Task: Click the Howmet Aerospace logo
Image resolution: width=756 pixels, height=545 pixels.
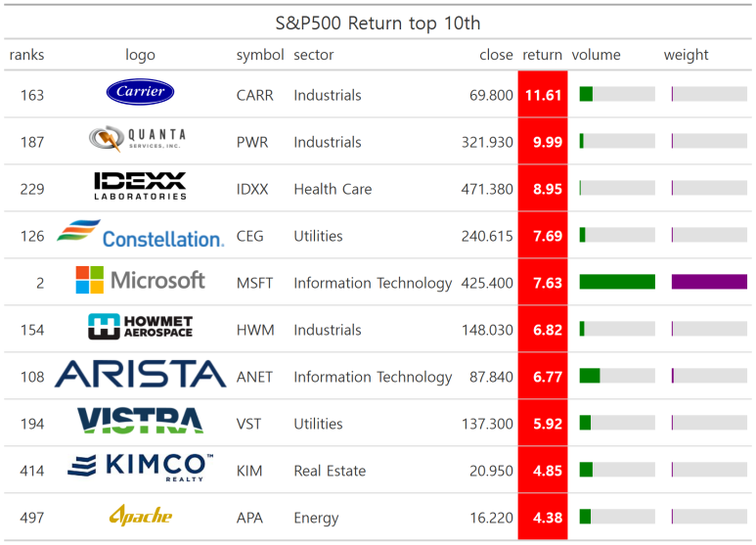Action: click(140, 327)
